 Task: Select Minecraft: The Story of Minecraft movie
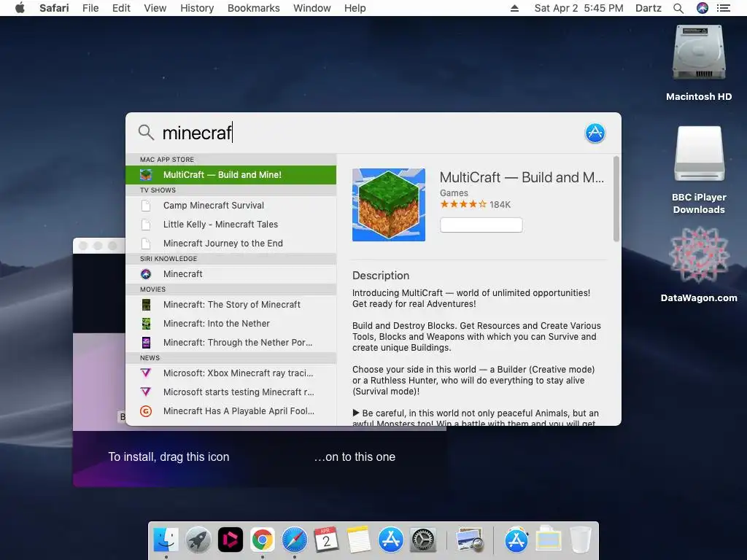tap(231, 304)
